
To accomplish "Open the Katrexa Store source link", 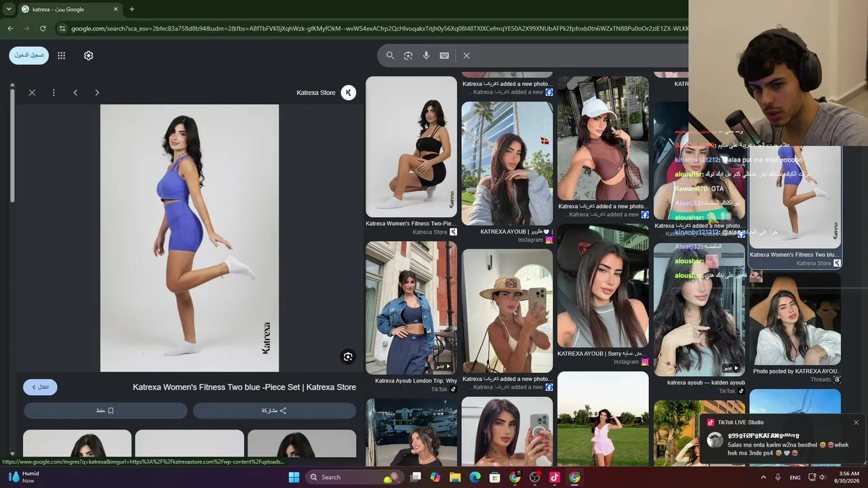I will coord(316,93).
